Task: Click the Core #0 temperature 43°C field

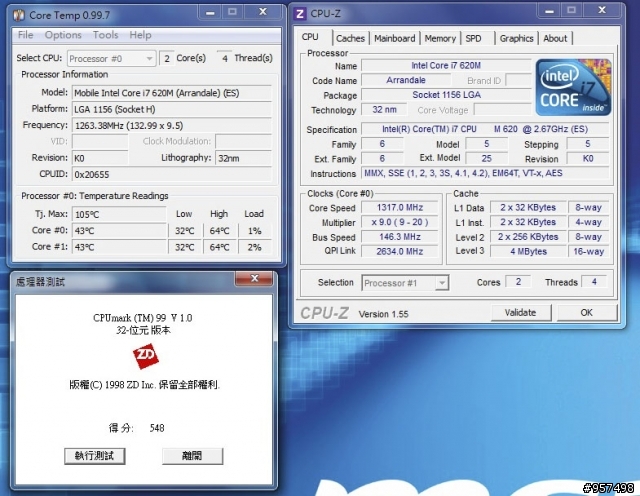Action: 119,231
